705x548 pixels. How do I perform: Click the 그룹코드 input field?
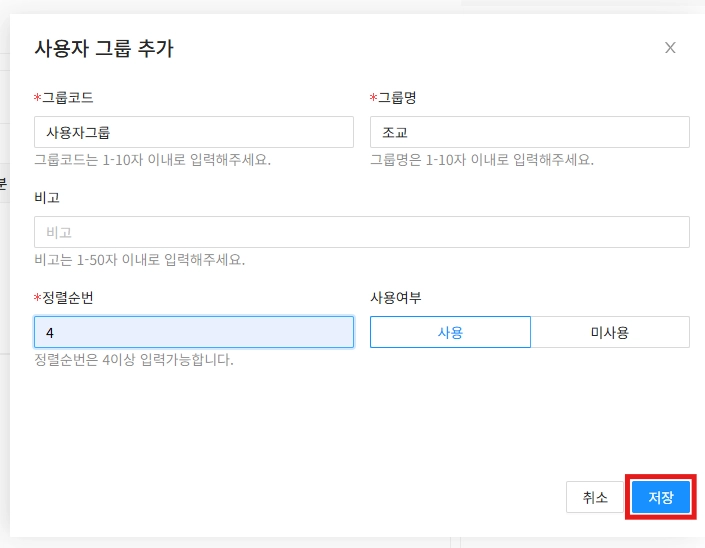(193, 132)
